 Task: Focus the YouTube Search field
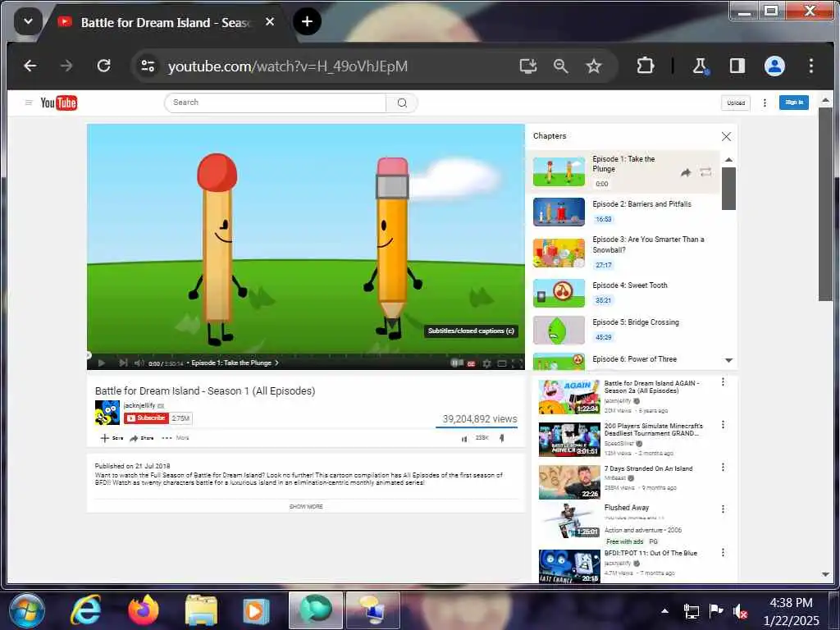pos(276,103)
